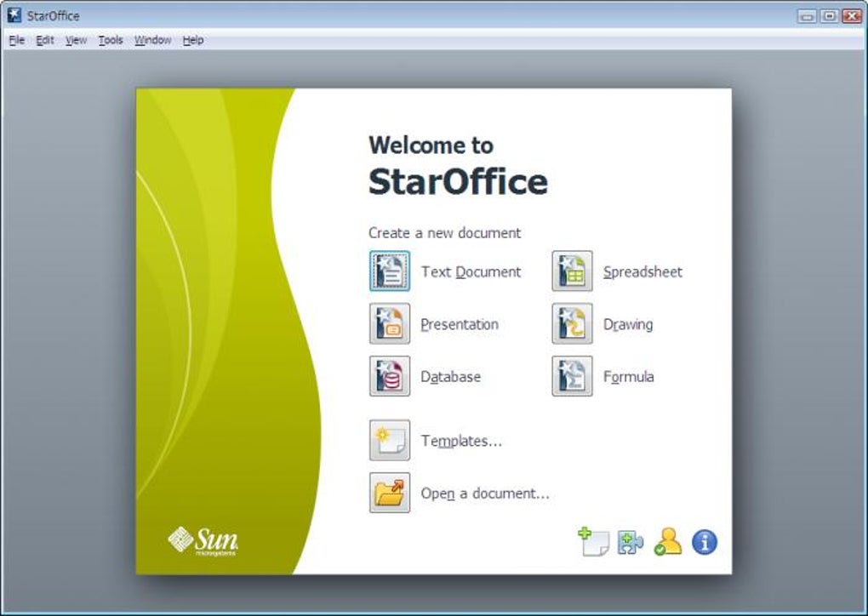Open the File menu

(x=15, y=39)
